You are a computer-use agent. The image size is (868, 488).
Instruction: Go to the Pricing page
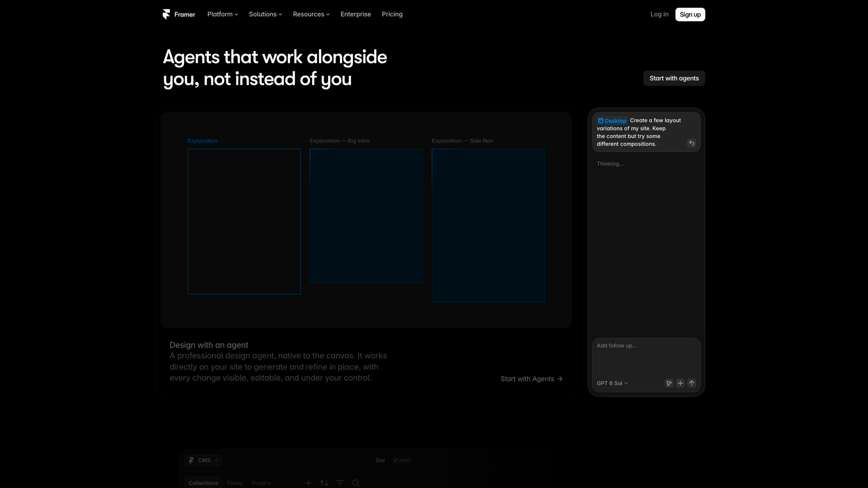[x=392, y=14]
